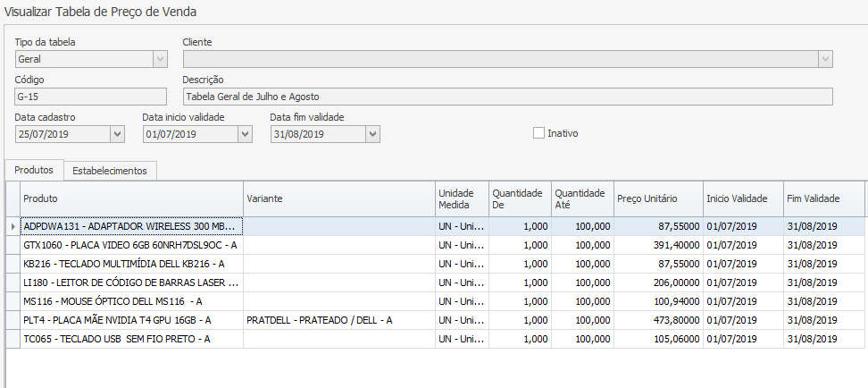
Task: Click the Código field with G-15
Action: point(90,97)
